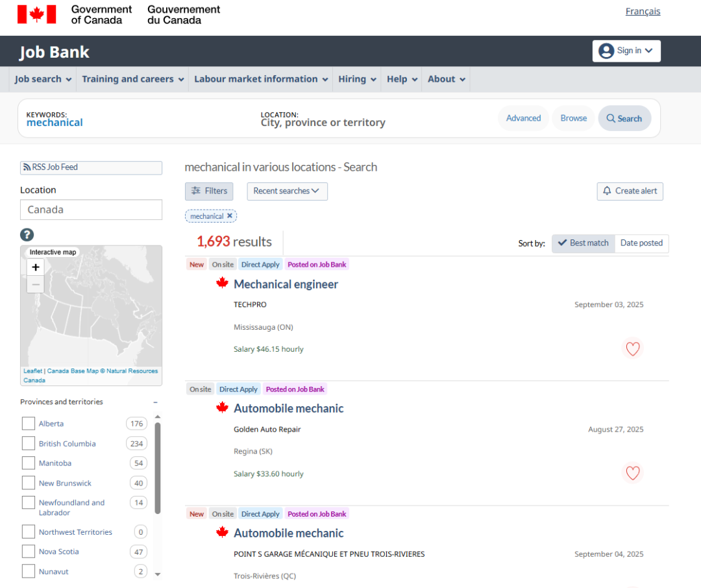Expand the Sign in dropdown

click(626, 51)
